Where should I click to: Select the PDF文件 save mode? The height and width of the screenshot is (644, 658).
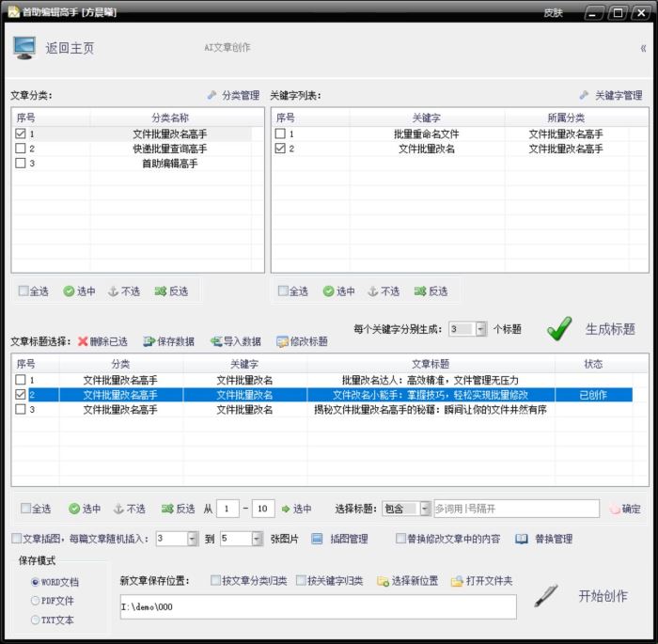[36, 600]
